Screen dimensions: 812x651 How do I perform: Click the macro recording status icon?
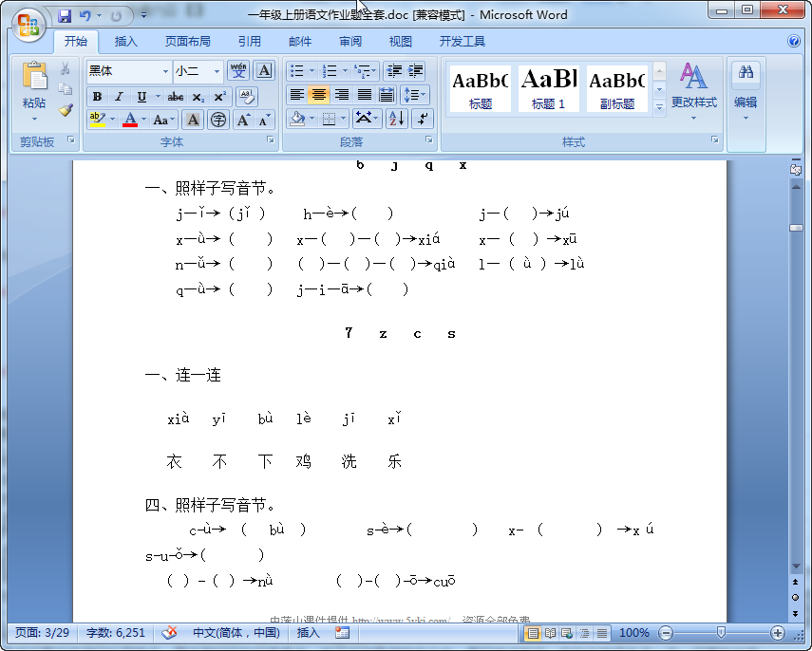click(342, 632)
